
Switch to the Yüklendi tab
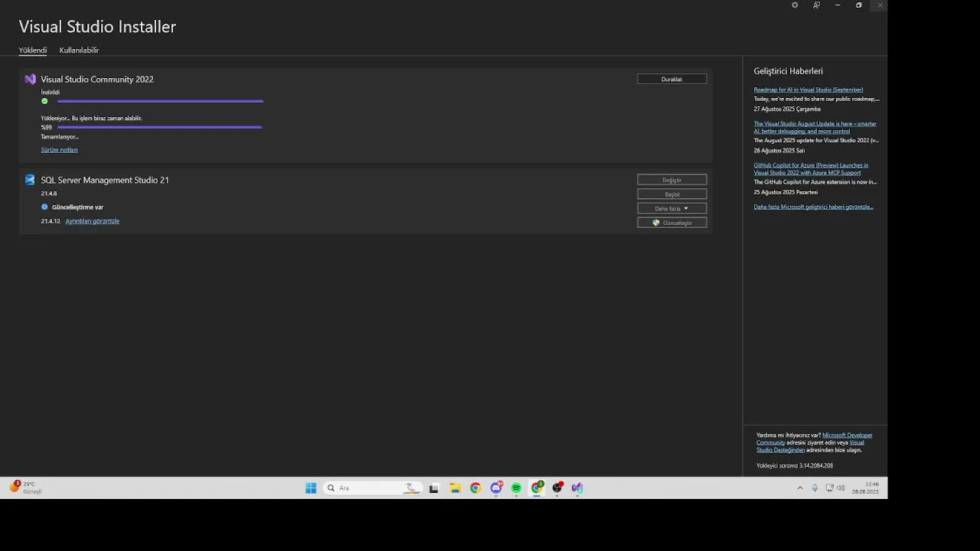click(33, 51)
